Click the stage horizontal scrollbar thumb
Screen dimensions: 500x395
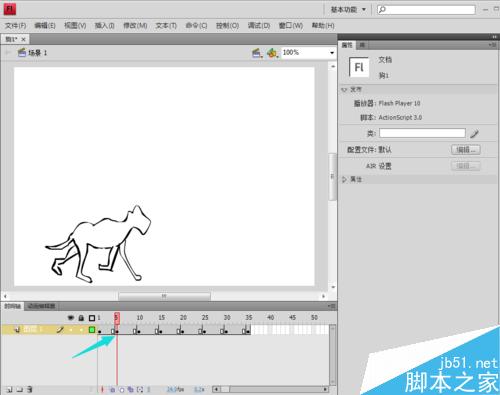(x=164, y=296)
